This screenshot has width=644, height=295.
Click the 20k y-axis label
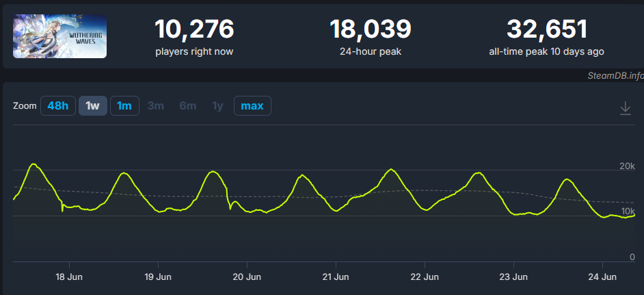tap(627, 166)
